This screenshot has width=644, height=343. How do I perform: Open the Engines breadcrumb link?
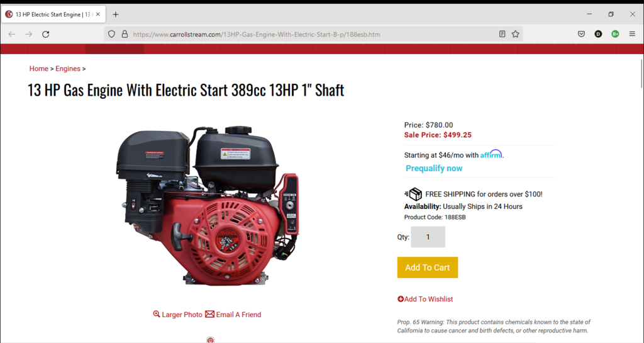[68, 69]
